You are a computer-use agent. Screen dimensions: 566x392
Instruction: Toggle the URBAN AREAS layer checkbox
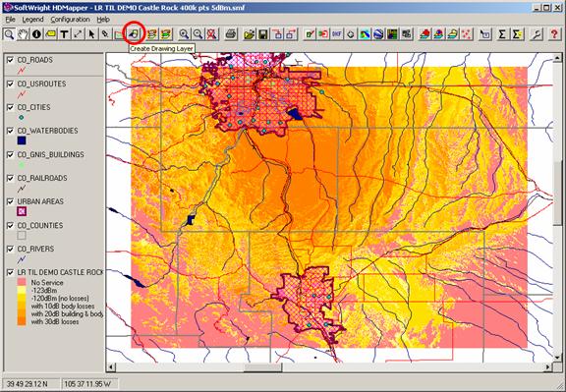[x=11, y=201]
